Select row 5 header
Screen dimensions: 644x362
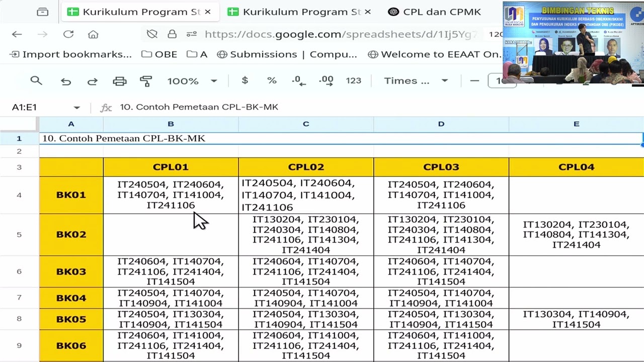tap(19, 234)
